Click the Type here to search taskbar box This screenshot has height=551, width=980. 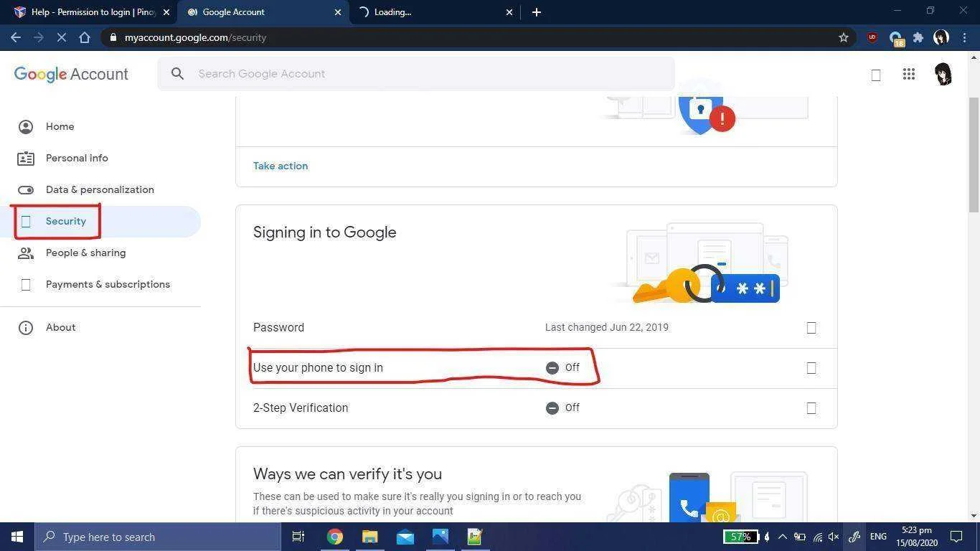tap(158, 537)
